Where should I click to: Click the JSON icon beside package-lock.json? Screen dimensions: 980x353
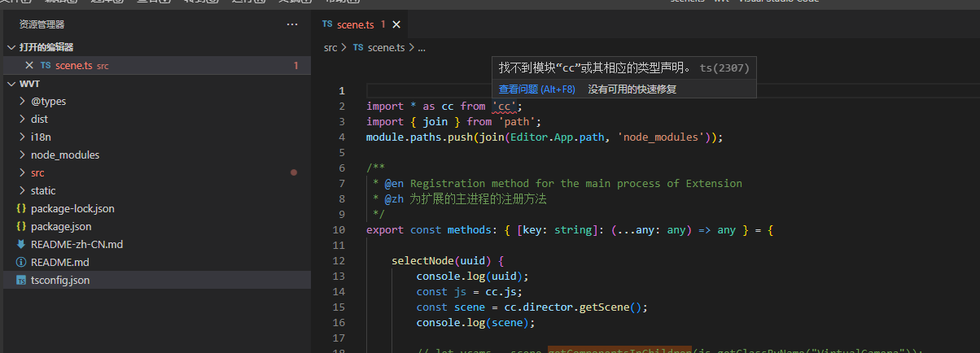pos(21,208)
